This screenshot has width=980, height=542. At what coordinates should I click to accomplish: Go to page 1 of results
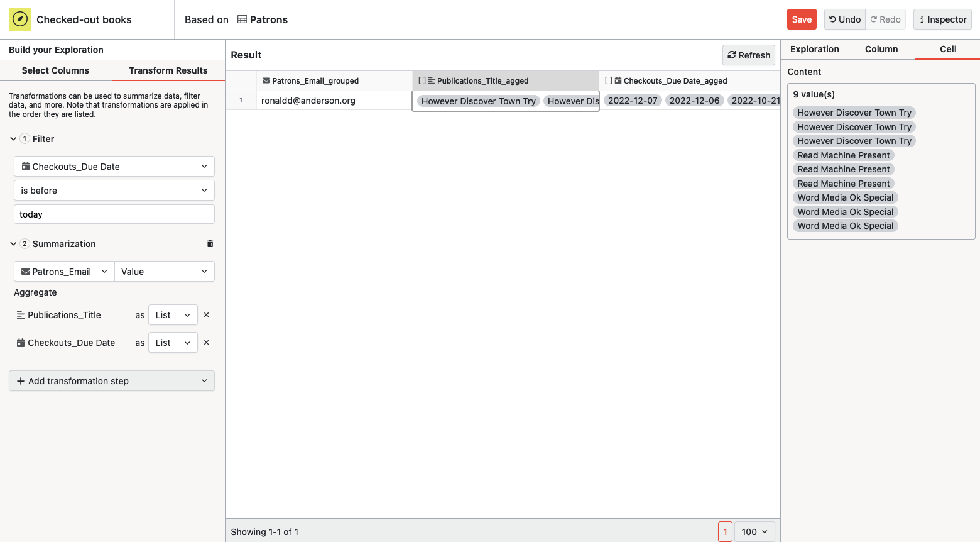(x=725, y=532)
